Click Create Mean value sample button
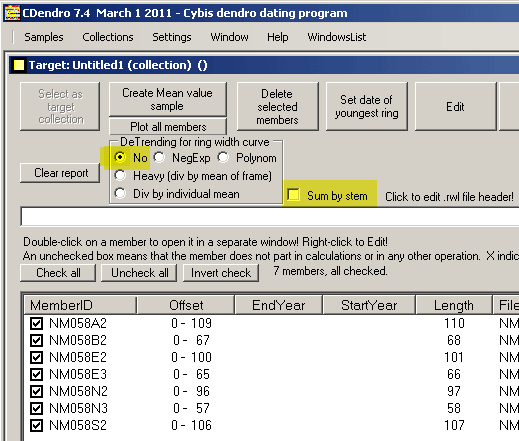 (168, 99)
